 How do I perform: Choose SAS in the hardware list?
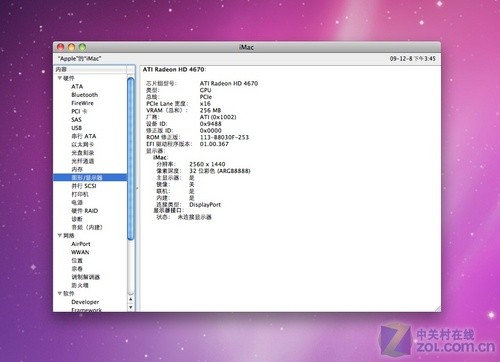[x=76, y=120]
